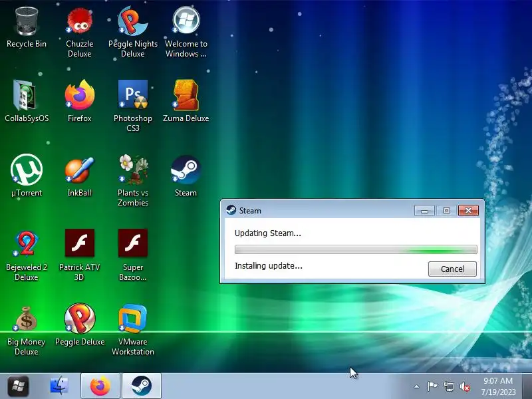Maximize the Steam update window
The image size is (532, 399).
[x=446, y=211]
